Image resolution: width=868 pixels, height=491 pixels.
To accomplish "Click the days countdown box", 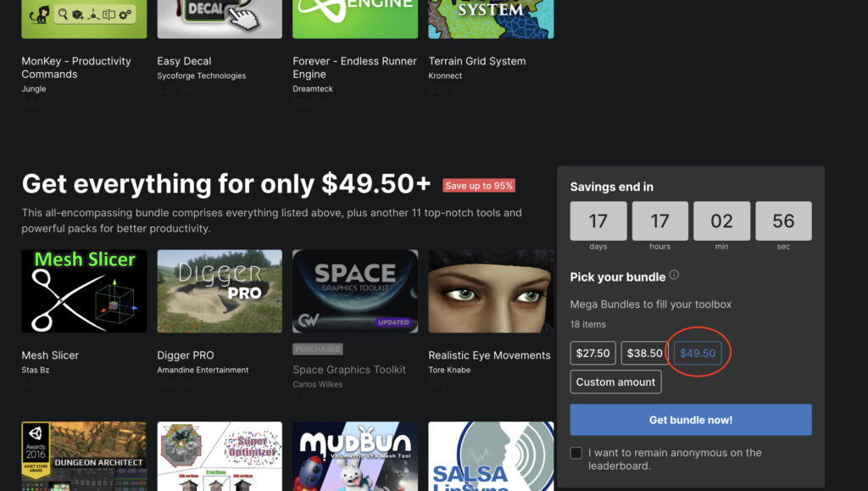I will pyautogui.click(x=598, y=220).
